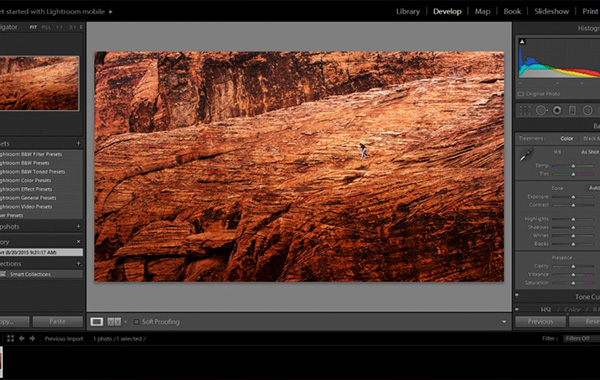600x380 pixels.
Task: Open the Print module
Action: pyautogui.click(x=590, y=11)
